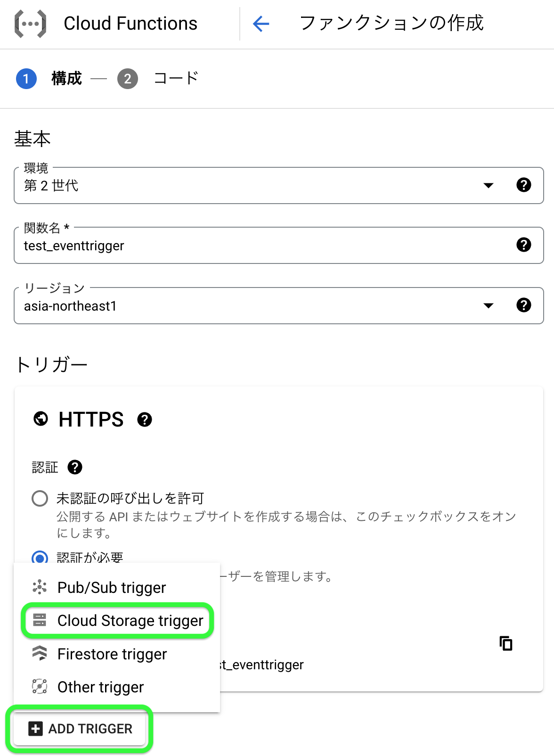Select the 未認証の呼び出しを許可 radio button
The image size is (554, 756).
point(40,498)
